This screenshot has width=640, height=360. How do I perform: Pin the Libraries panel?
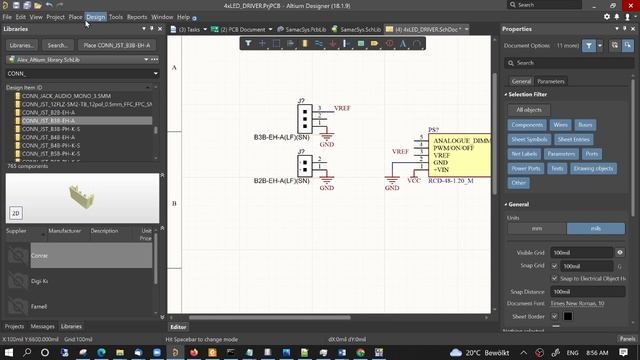pyautogui.click(x=152, y=29)
